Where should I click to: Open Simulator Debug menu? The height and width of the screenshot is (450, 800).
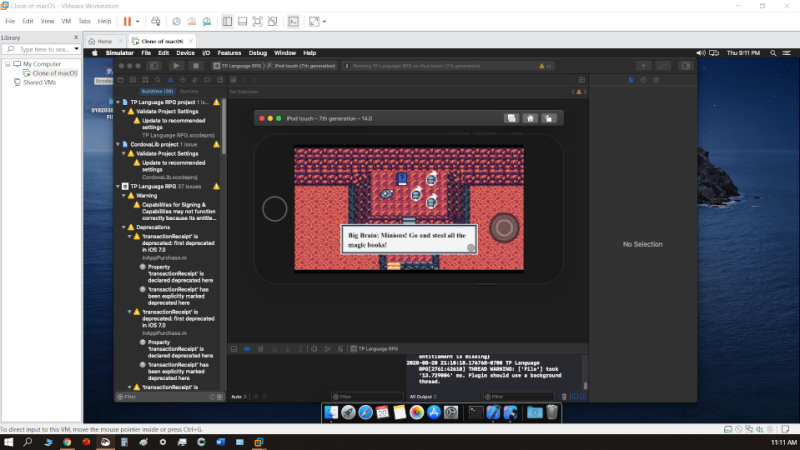click(x=258, y=53)
